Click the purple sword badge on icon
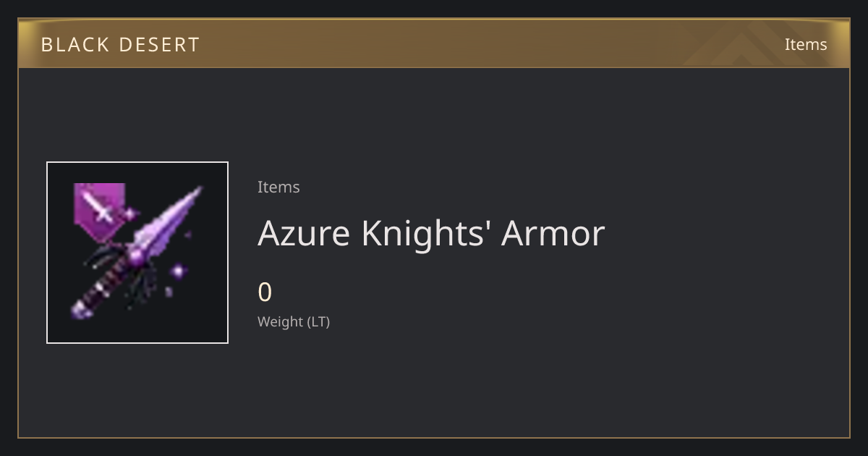The image size is (868, 456). [x=100, y=211]
